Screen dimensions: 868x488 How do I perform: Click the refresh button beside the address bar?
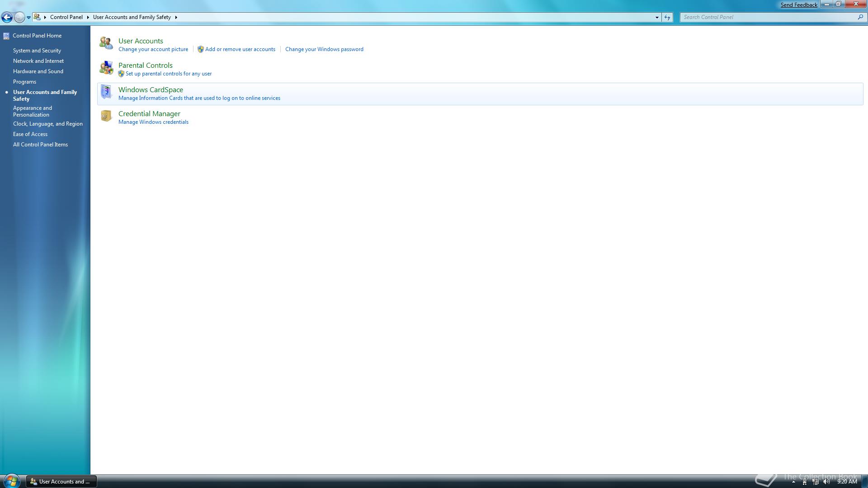coord(667,17)
